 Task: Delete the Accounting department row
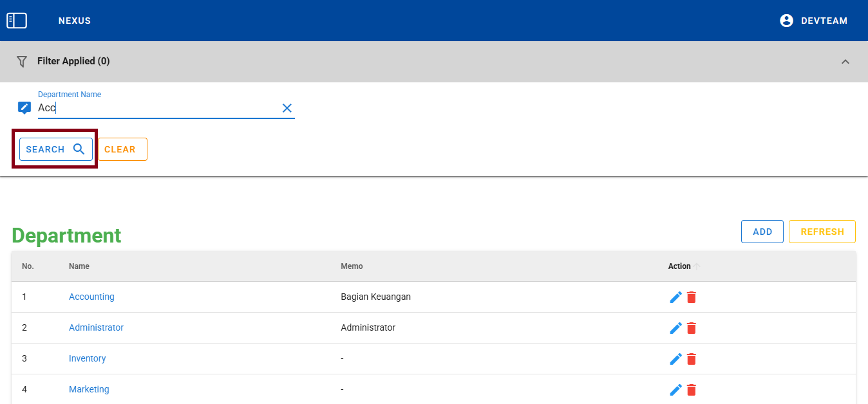click(x=692, y=297)
